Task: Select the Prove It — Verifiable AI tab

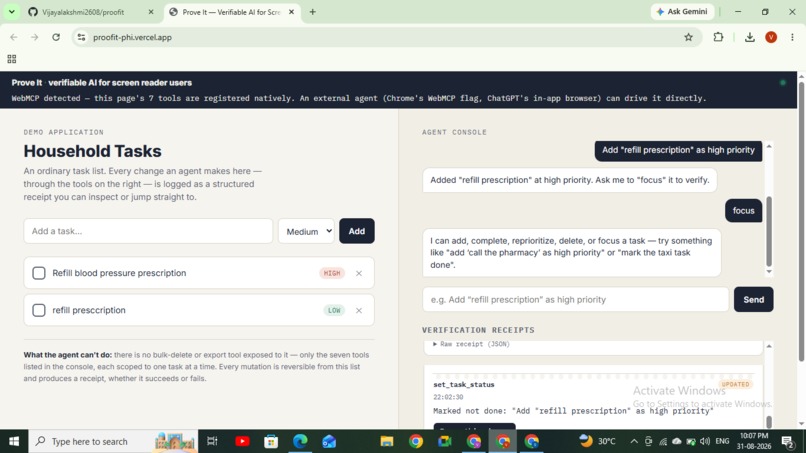Action: (x=232, y=12)
